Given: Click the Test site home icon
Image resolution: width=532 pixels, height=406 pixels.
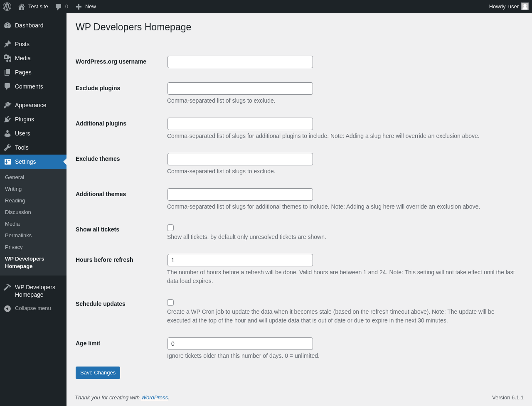Looking at the screenshot, I should pos(22,7).
